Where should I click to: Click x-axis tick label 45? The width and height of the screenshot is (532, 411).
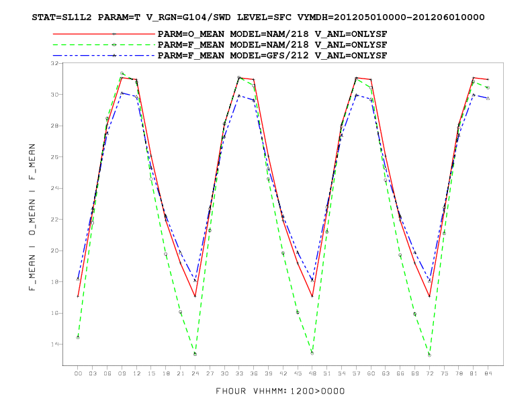(x=298, y=373)
